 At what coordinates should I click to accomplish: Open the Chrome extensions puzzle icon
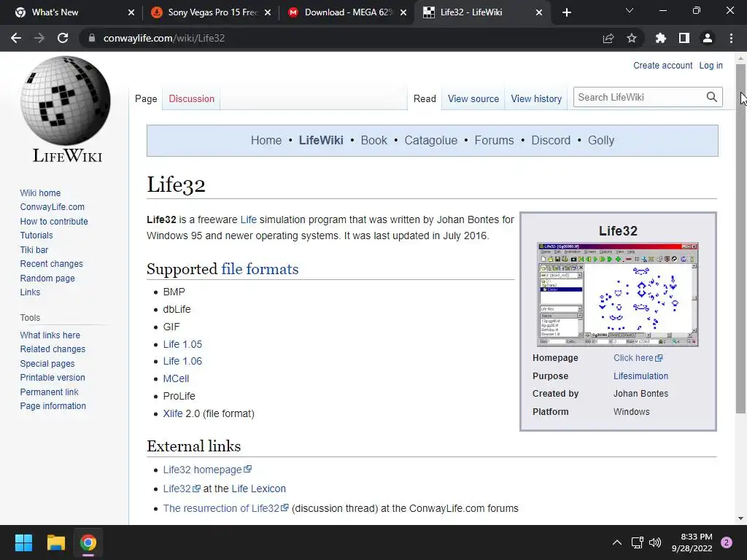[x=661, y=38]
